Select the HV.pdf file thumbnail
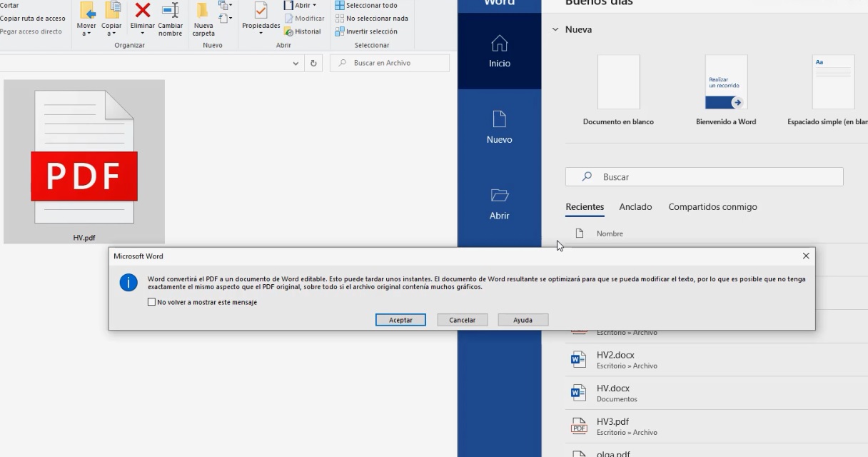 84,161
